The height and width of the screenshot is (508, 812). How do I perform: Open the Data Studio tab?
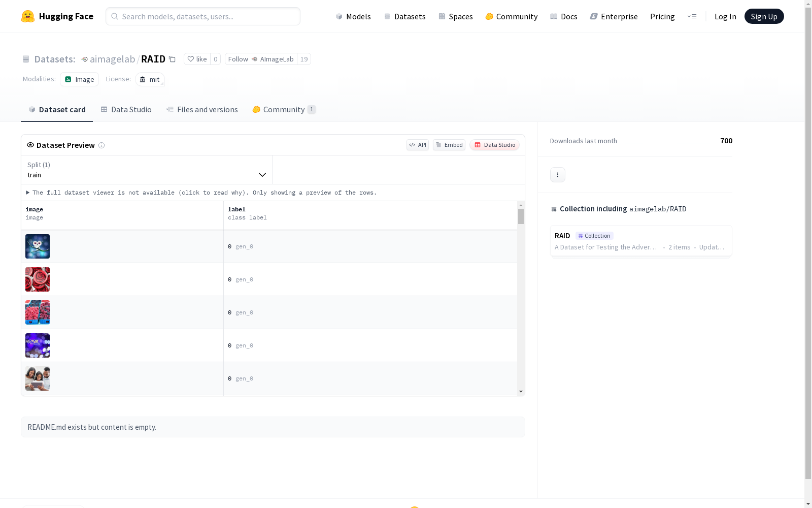pos(126,110)
